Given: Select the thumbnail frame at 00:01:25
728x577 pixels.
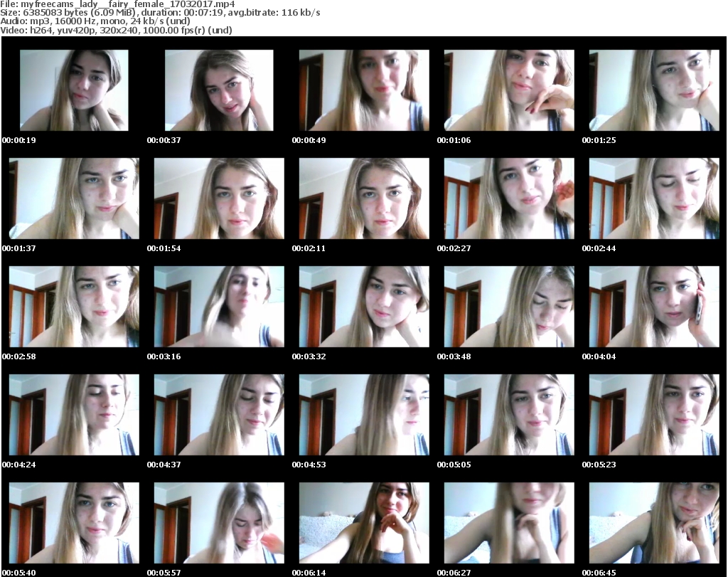Looking at the screenshot, I should [x=654, y=90].
